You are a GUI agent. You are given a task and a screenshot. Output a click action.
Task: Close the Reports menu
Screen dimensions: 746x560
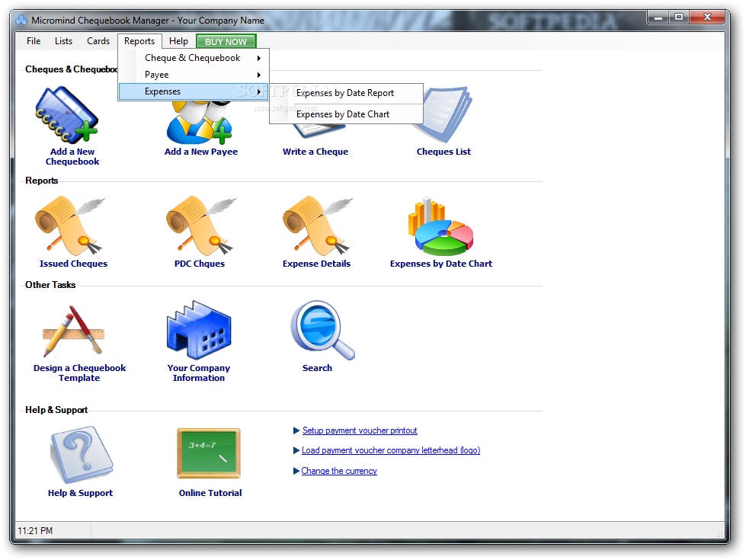pos(139,41)
